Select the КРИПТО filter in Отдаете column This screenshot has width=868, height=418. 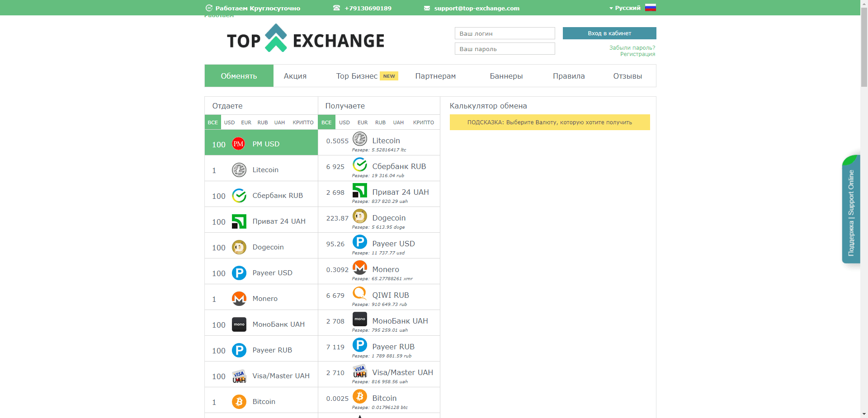[302, 122]
